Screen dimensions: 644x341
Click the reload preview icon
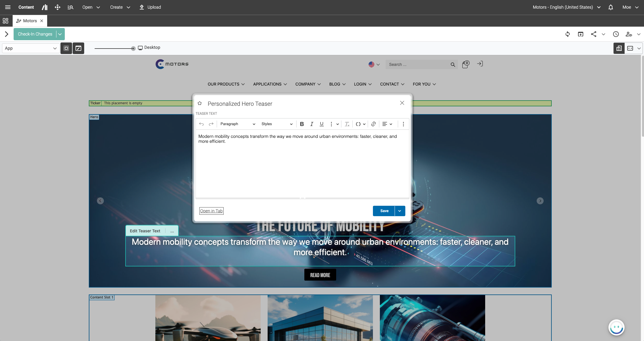(x=568, y=34)
